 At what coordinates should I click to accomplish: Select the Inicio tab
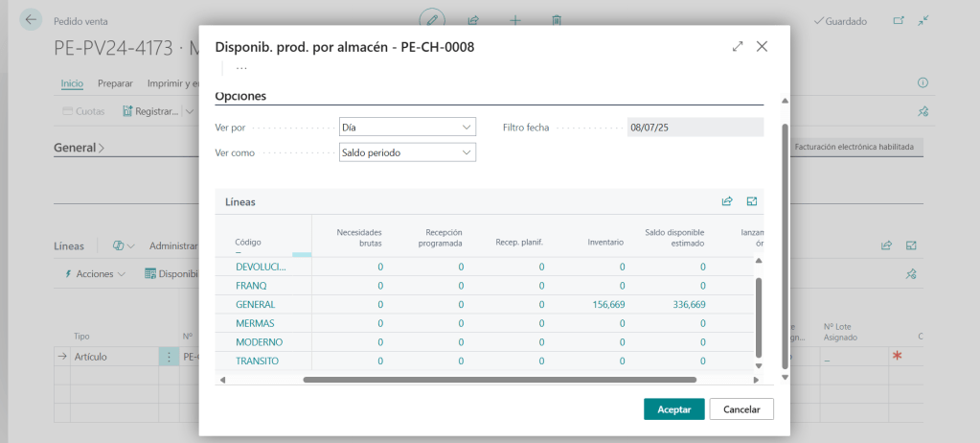[72, 83]
